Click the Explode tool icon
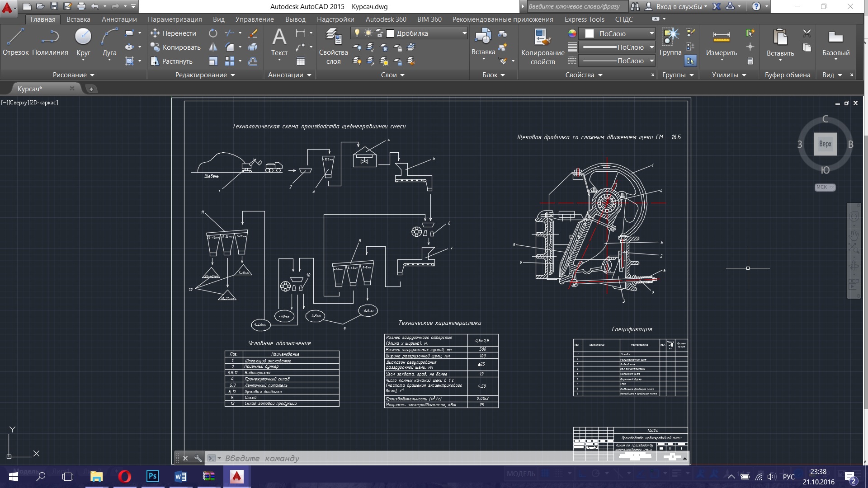868x488 pixels. pos(253,47)
